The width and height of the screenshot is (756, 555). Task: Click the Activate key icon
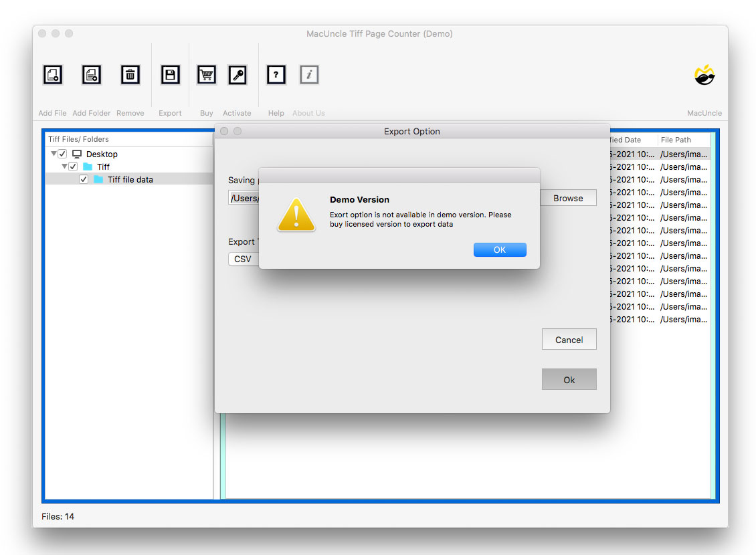[x=238, y=75]
